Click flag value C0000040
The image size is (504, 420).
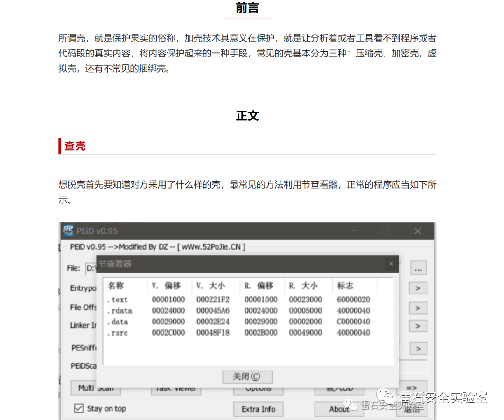tap(353, 322)
